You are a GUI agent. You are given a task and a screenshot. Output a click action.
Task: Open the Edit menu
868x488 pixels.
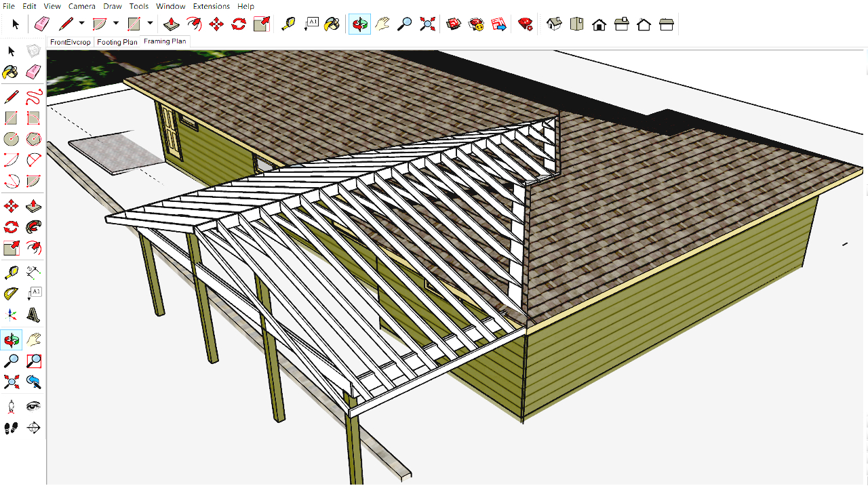(x=29, y=6)
